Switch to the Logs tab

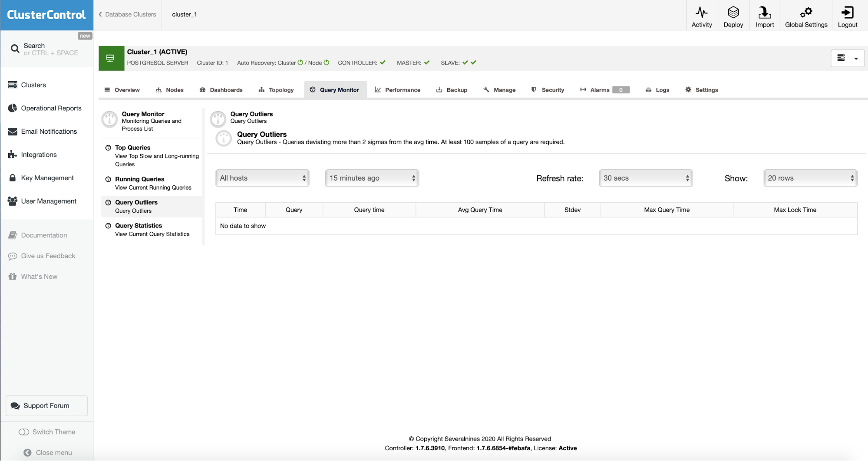coord(657,90)
